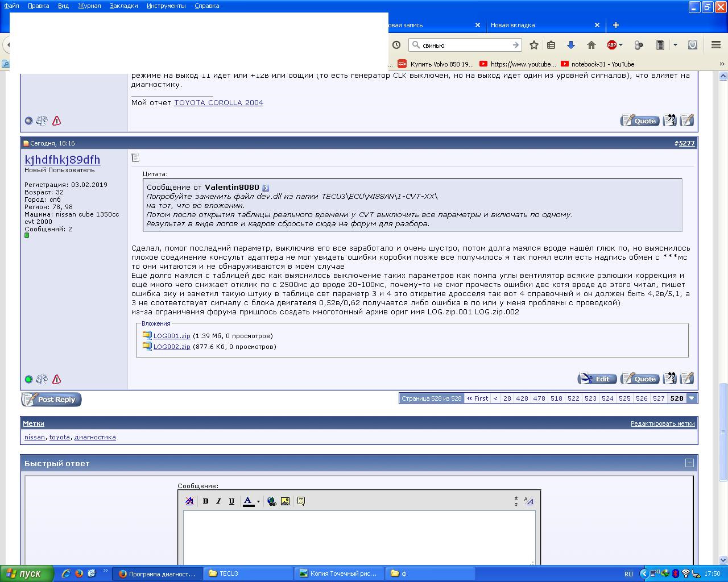Switch editor mode with the A/A icon
This screenshot has width=728, height=582.
coord(528,501)
